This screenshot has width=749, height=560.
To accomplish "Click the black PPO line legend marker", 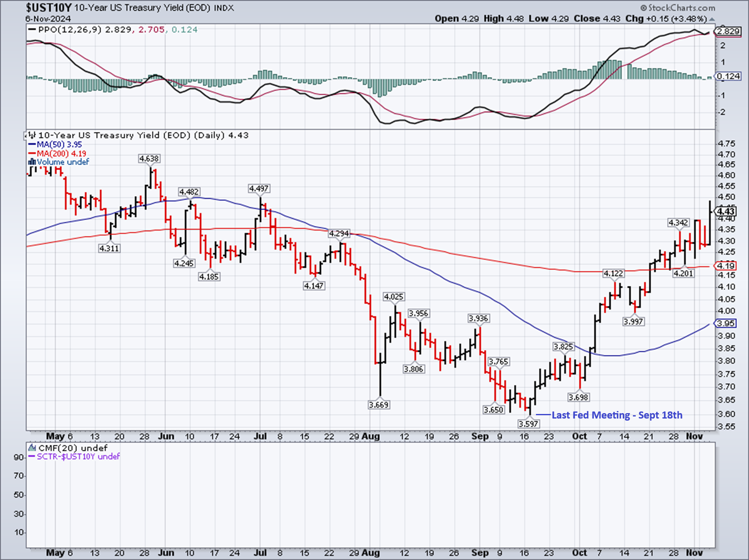I will 32,30.
